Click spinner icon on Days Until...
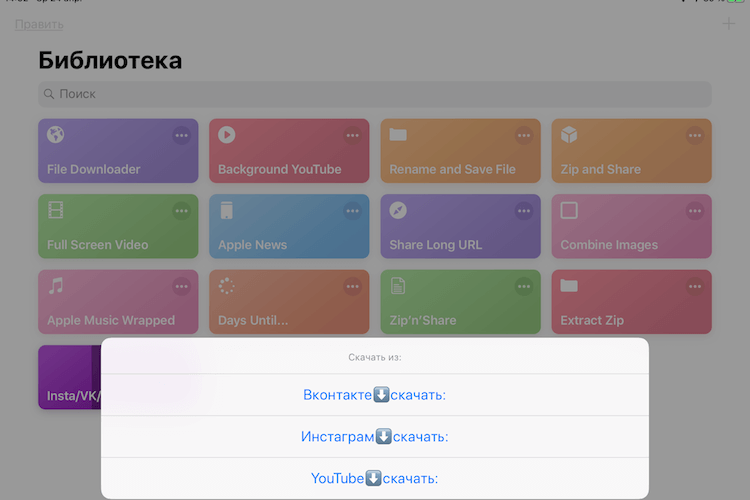 [227, 286]
